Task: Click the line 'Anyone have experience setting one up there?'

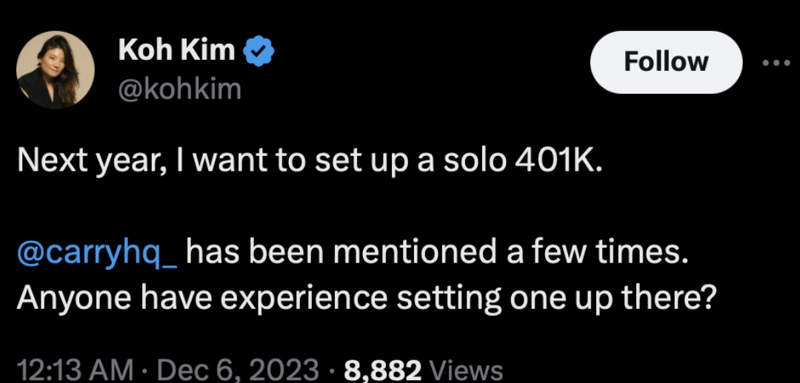Action: pyautogui.click(x=364, y=299)
